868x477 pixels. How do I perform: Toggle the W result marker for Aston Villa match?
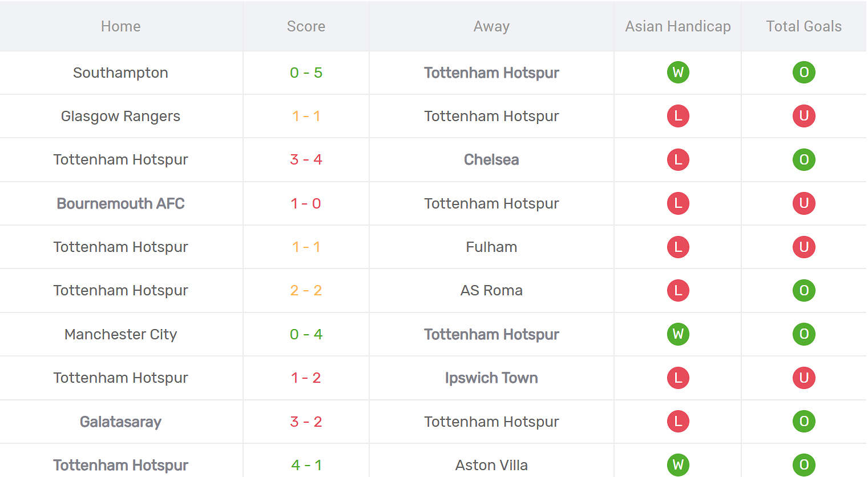pos(677,464)
